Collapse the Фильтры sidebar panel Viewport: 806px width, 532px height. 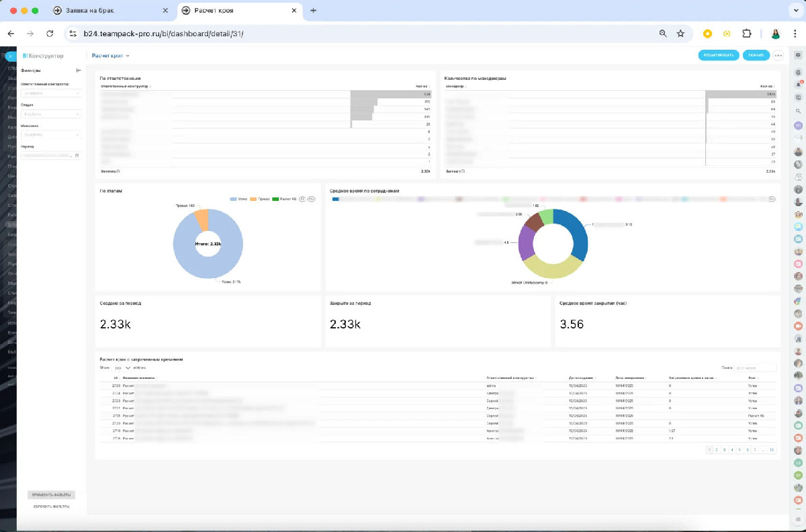coord(79,70)
